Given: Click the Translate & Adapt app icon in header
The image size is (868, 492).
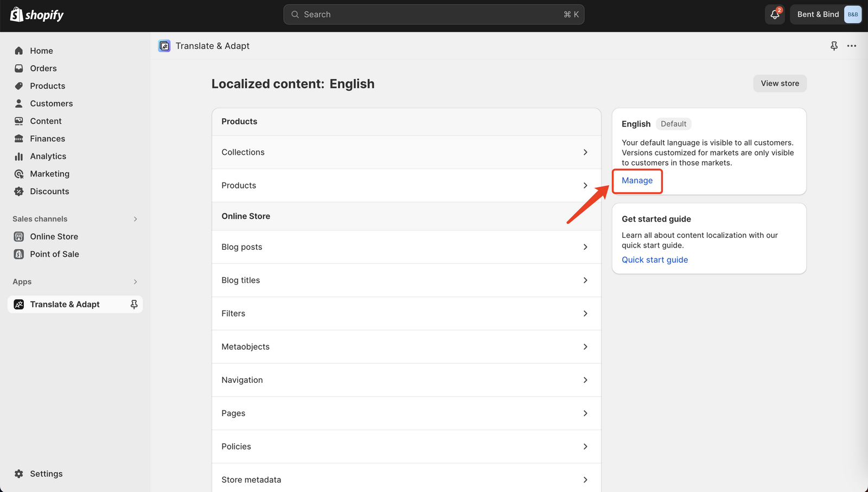Looking at the screenshot, I should pos(164,46).
